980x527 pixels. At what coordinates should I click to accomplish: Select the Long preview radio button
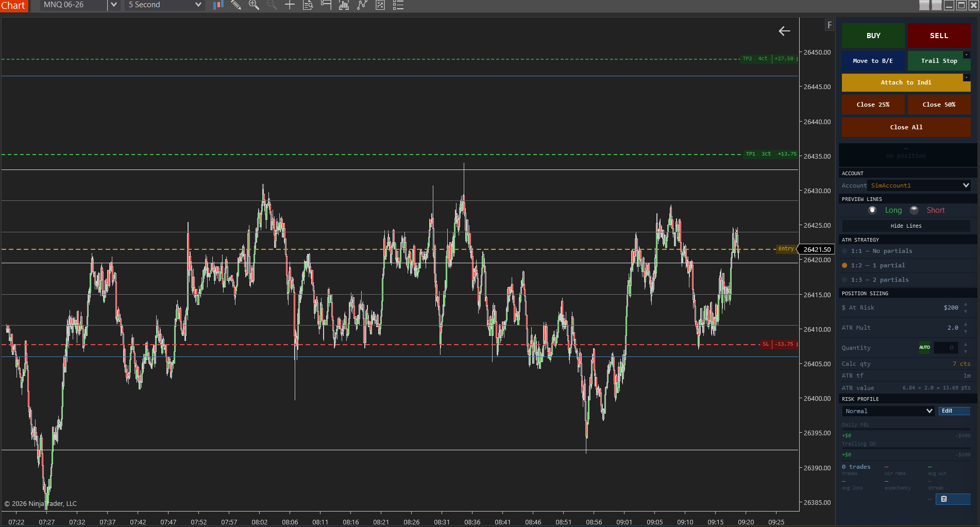coord(872,210)
